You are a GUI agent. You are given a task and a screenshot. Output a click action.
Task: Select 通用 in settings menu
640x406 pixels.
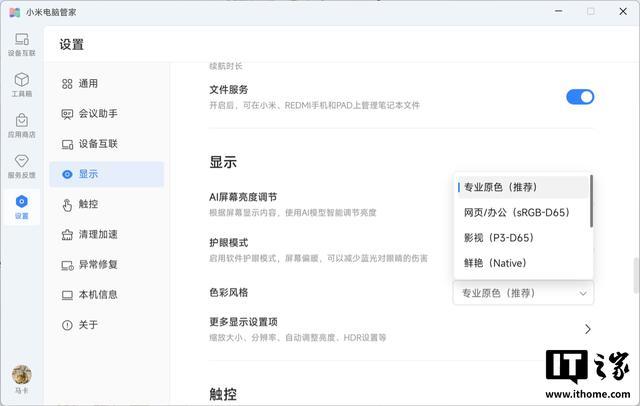coord(107,84)
